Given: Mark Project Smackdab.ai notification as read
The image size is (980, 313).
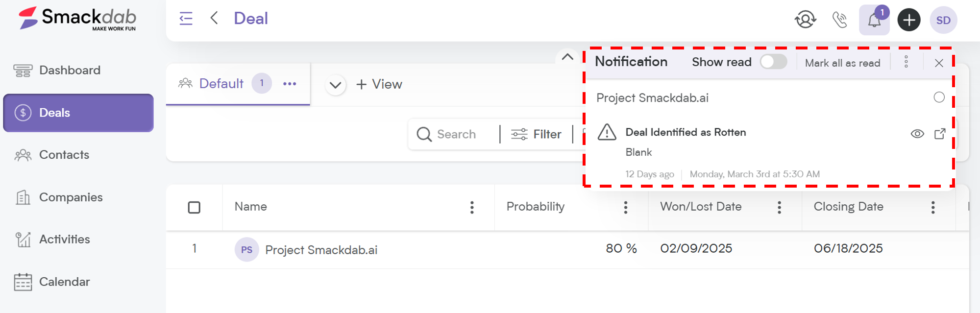Looking at the screenshot, I should point(939,97).
